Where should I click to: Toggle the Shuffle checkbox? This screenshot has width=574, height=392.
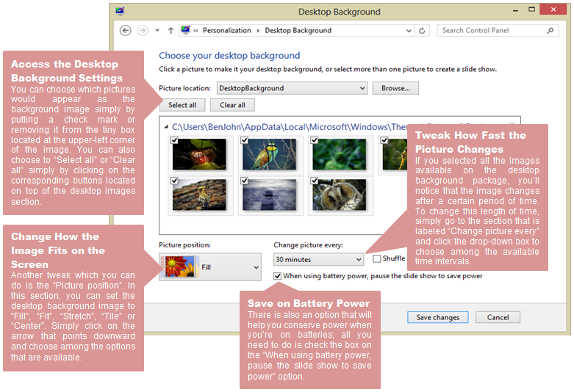coord(377,258)
